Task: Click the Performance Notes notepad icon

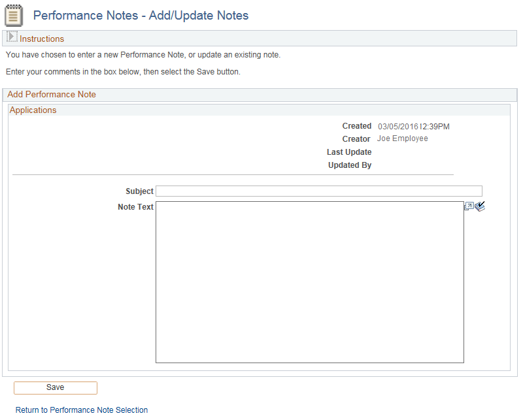Action: 14,15
